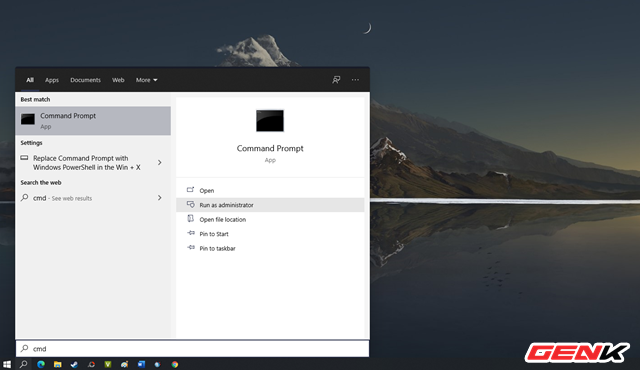Select the All tab
Screen dimensions: 640x370
[30, 80]
